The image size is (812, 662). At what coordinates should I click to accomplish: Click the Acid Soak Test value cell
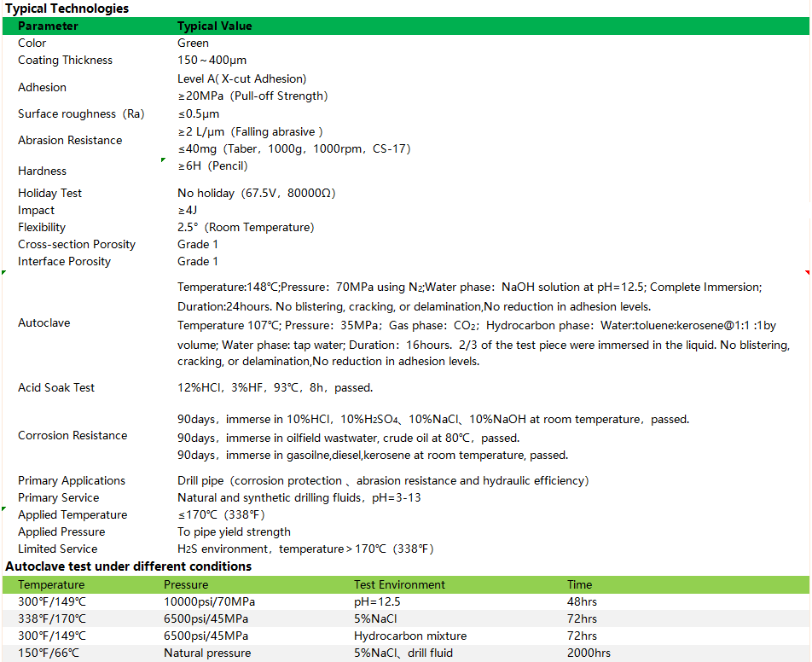click(x=275, y=387)
